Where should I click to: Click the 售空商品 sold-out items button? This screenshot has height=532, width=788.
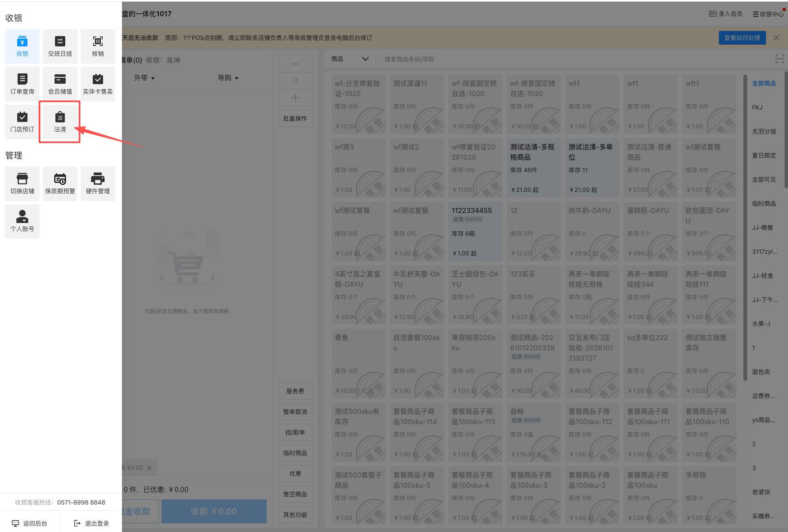[x=295, y=494]
